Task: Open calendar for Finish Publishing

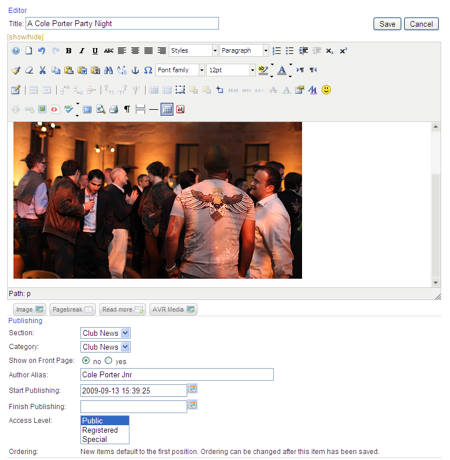Action: pos(193,405)
